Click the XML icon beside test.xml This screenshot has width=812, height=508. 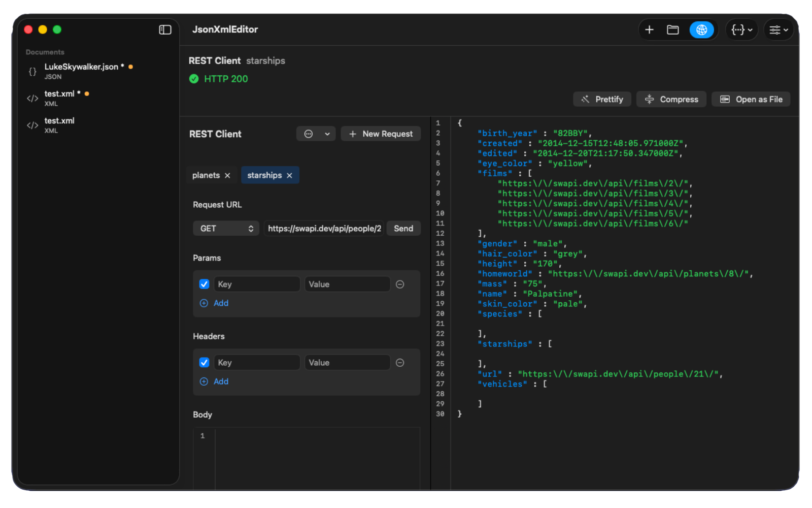[x=32, y=99]
